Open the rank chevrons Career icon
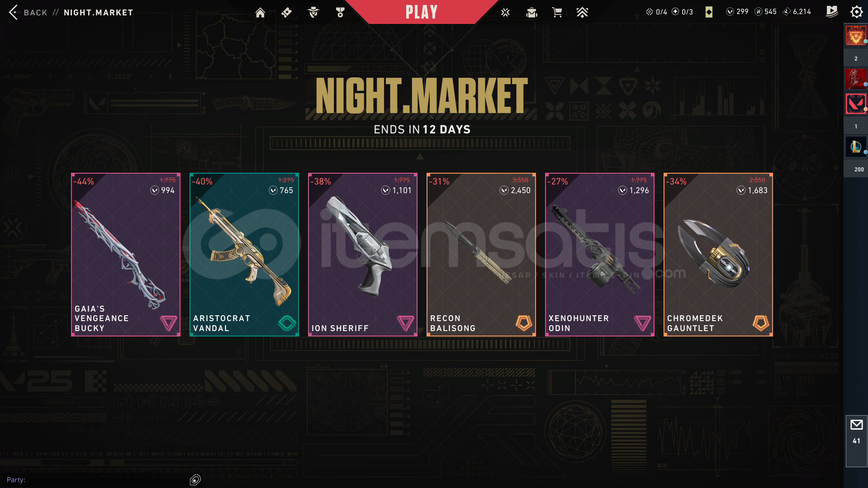This screenshot has height=488, width=868. point(582,13)
